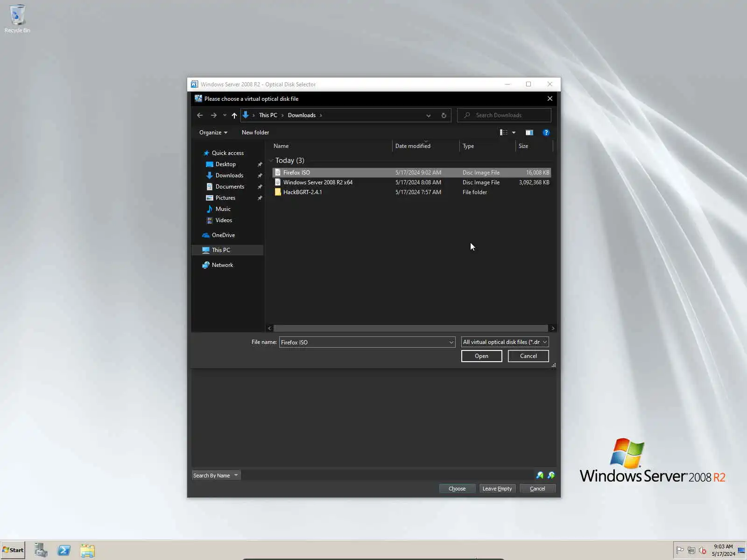Cancel the file chooser dialog
Screen dimensions: 747x560
528,356
